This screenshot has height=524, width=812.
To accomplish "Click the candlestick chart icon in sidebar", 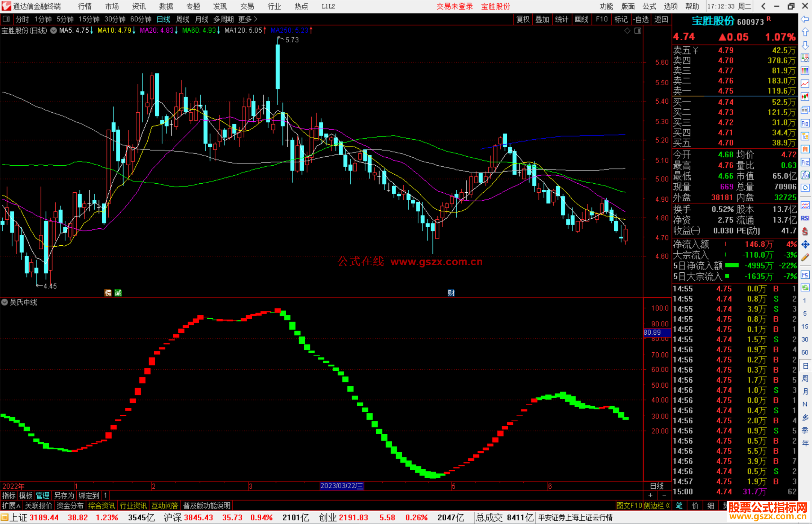I will pos(805,97).
